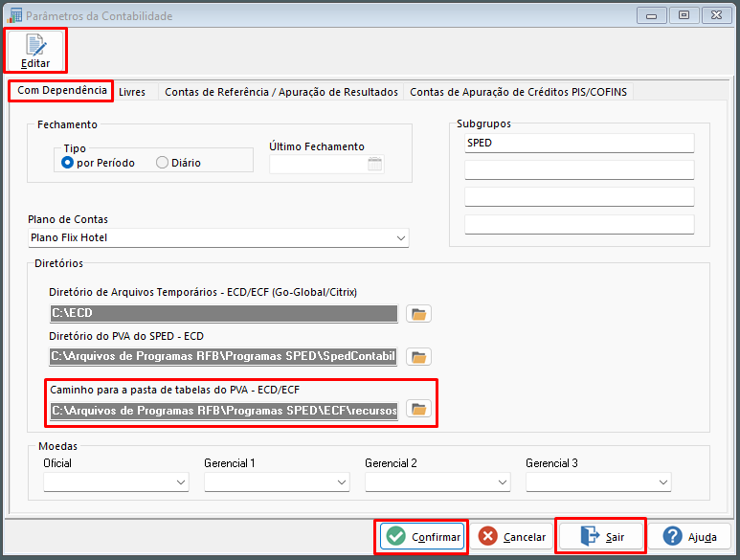Click the SpedContabil PVA directory field

click(223, 356)
